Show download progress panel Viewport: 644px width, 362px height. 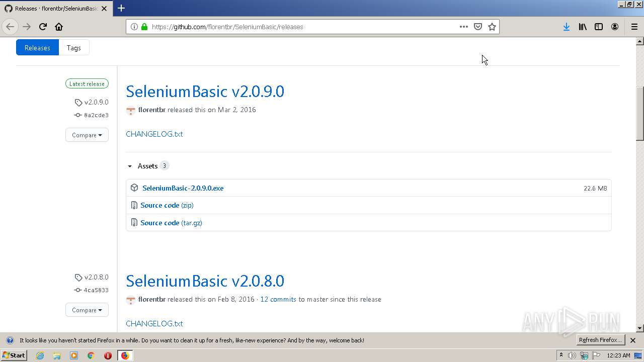[x=567, y=27]
